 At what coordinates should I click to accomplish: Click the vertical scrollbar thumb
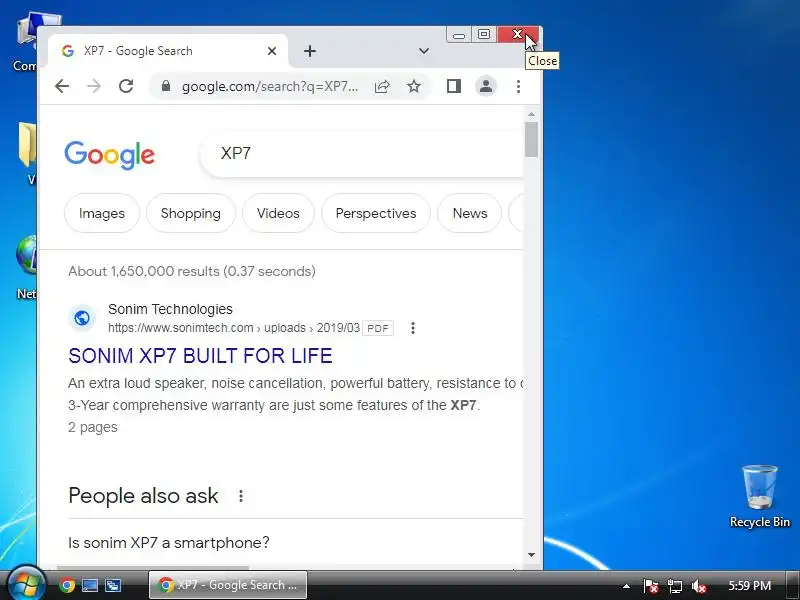tap(531, 139)
